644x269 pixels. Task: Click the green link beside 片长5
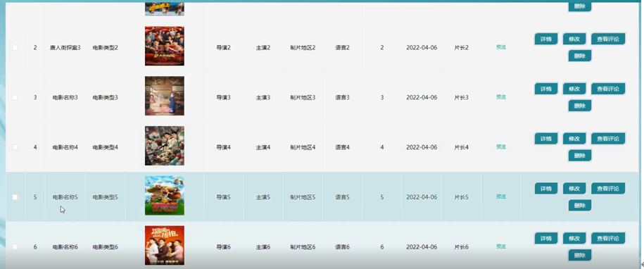(x=500, y=196)
